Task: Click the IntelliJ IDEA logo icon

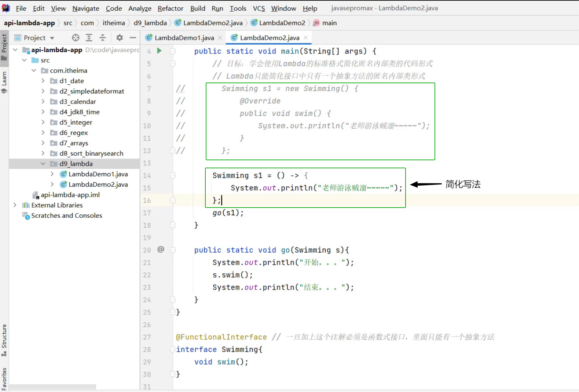Action: point(6,8)
